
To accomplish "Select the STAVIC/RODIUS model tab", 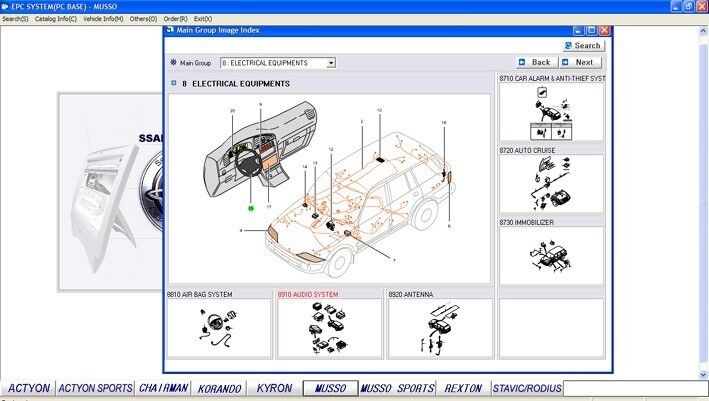I will click(x=527, y=388).
